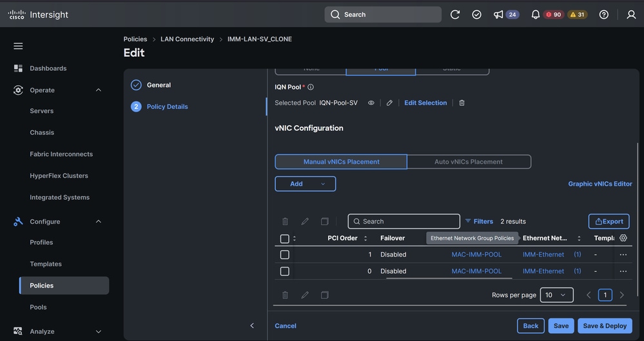Sort by PCI Order column
This screenshot has height=341, width=644.
click(x=365, y=239)
